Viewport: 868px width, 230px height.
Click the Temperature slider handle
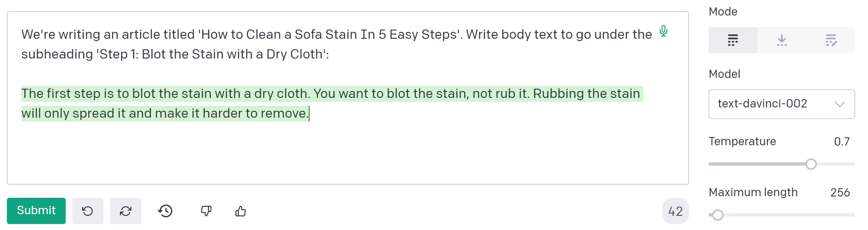(x=811, y=164)
